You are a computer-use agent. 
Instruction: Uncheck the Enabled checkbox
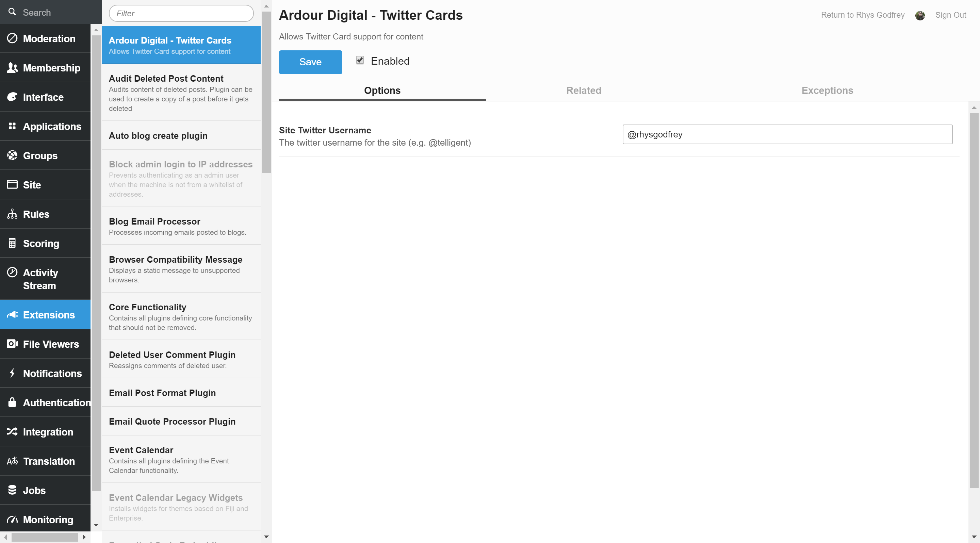tap(360, 61)
